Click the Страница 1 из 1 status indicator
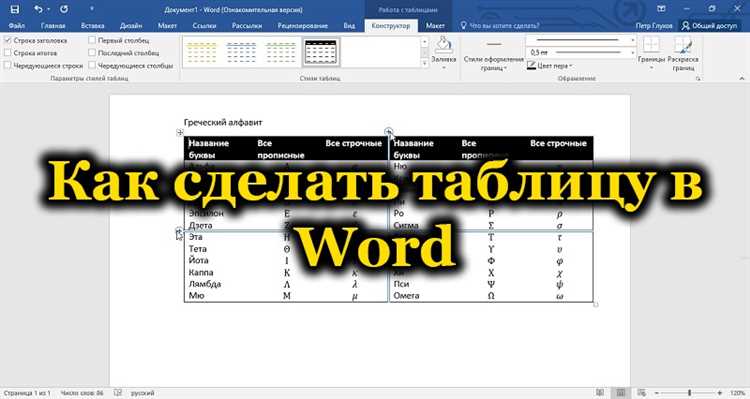Image resolution: width=750 pixels, height=399 pixels. [26, 393]
